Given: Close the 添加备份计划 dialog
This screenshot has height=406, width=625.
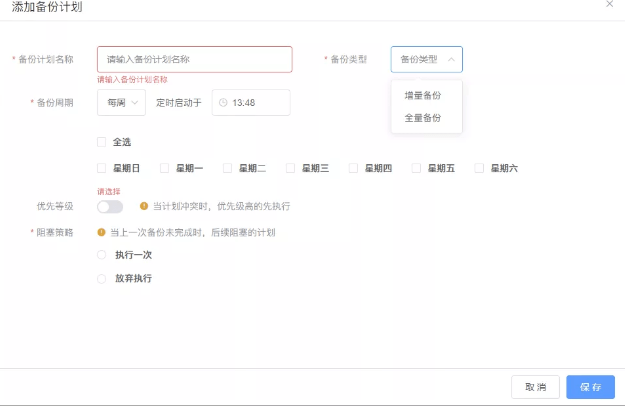Looking at the screenshot, I should point(610,5).
